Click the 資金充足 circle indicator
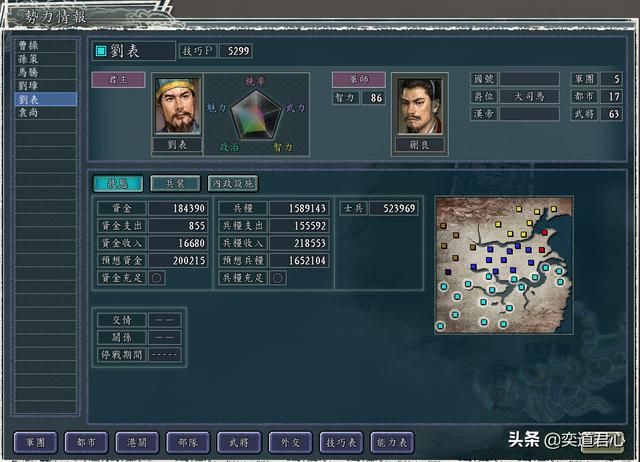This screenshot has height=462, width=640. tap(156, 278)
